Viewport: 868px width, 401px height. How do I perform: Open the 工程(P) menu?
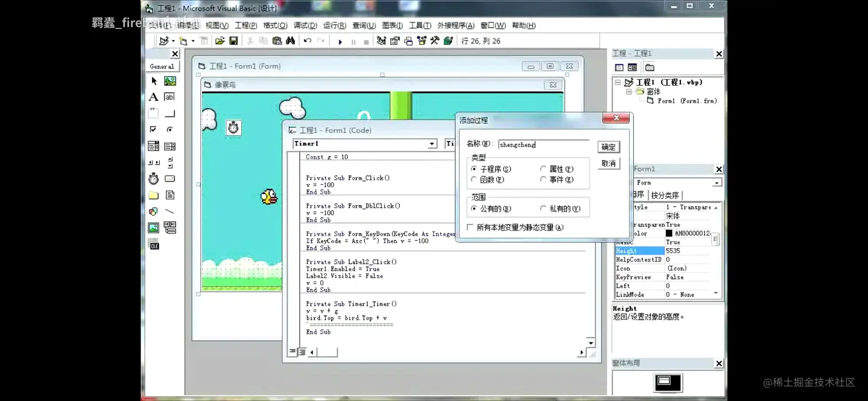point(246,25)
